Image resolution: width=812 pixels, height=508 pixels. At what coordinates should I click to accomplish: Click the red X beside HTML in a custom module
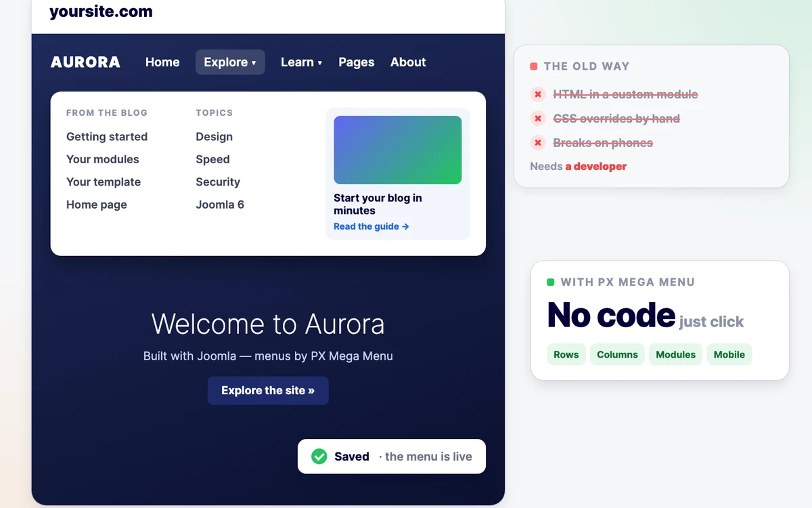(x=538, y=94)
